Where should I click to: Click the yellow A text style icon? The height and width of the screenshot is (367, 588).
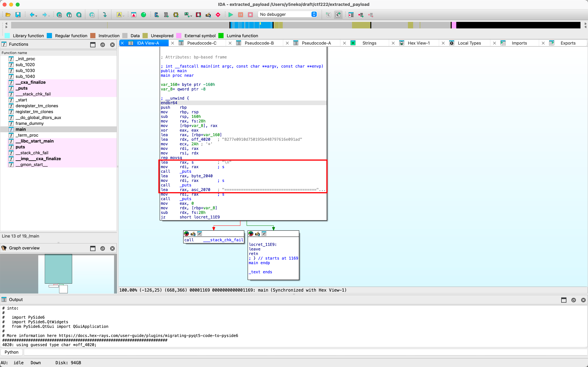119,15
